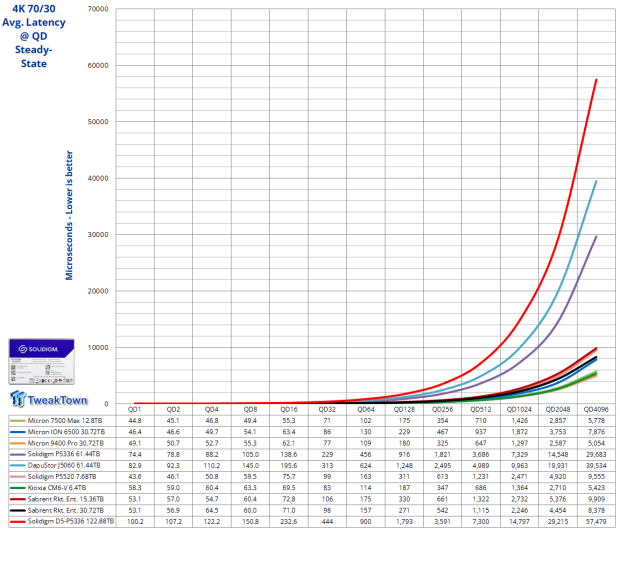Select the Sabrent Rkt. Ent. 30.72TB row label
Viewport: 620px width, 568px height.
click(x=66, y=510)
